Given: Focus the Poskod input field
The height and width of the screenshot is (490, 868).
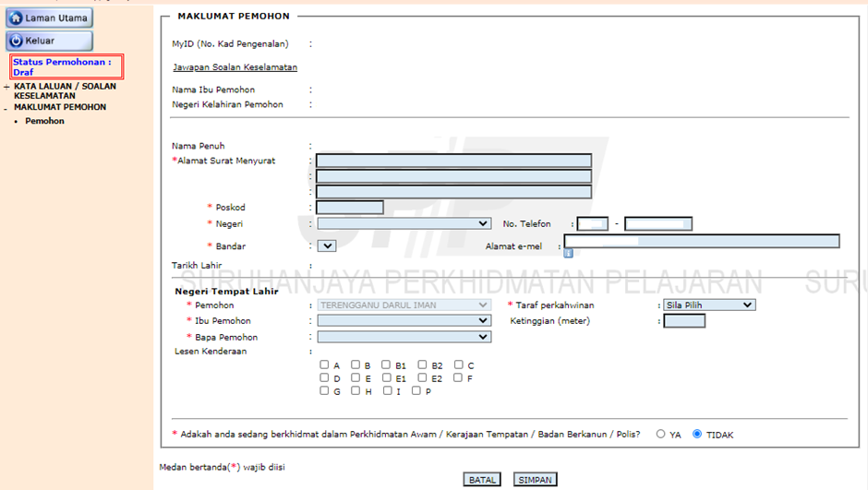Looking at the screenshot, I should tap(350, 208).
